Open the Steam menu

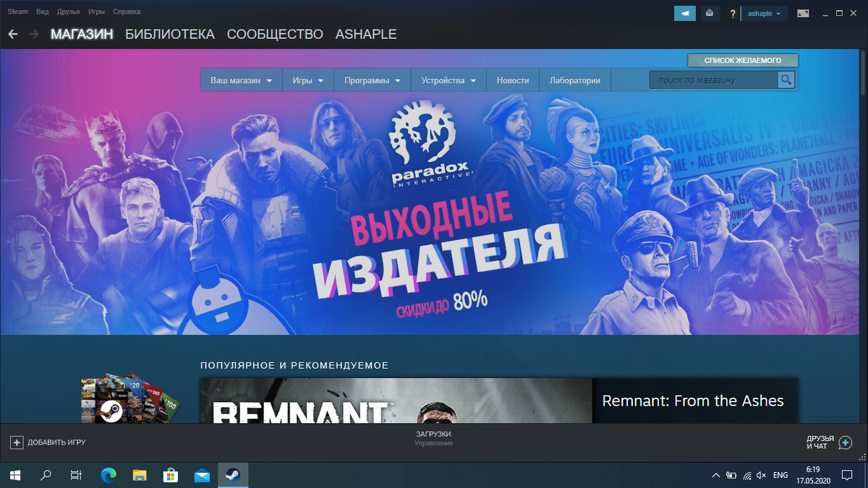tap(18, 12)
